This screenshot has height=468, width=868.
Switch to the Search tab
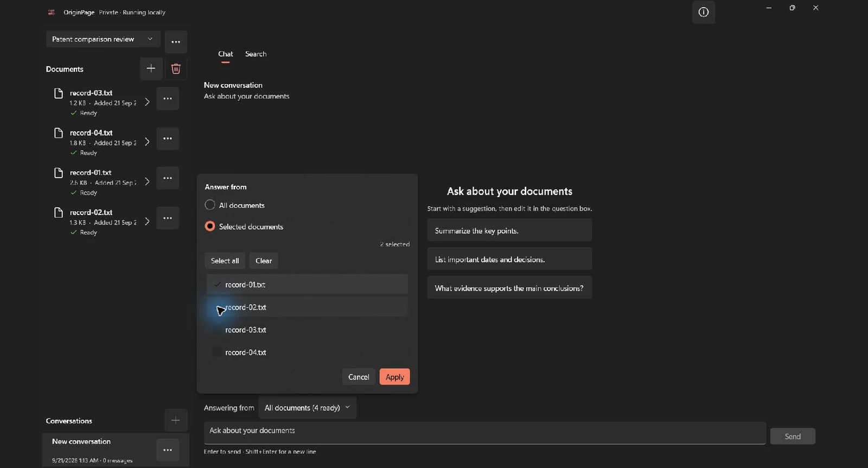[x=256, y=54]
